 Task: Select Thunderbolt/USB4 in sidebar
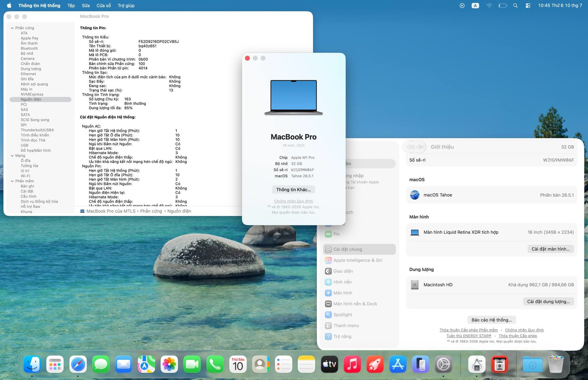[x=37, y=130]
